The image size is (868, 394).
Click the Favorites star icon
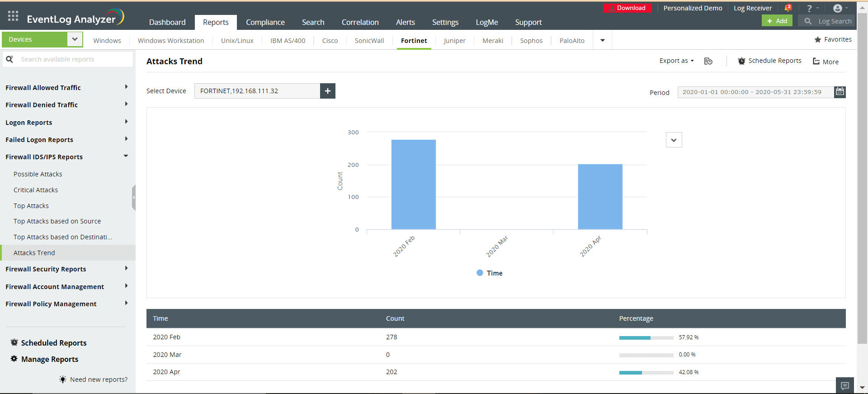click(817, 39)
